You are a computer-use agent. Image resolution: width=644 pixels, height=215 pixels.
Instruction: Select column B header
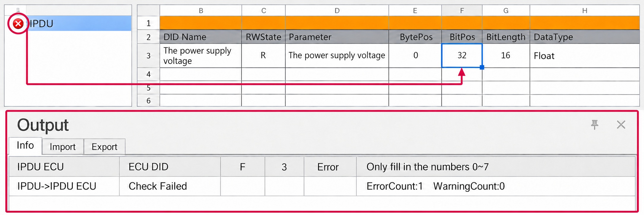[201, 11]
